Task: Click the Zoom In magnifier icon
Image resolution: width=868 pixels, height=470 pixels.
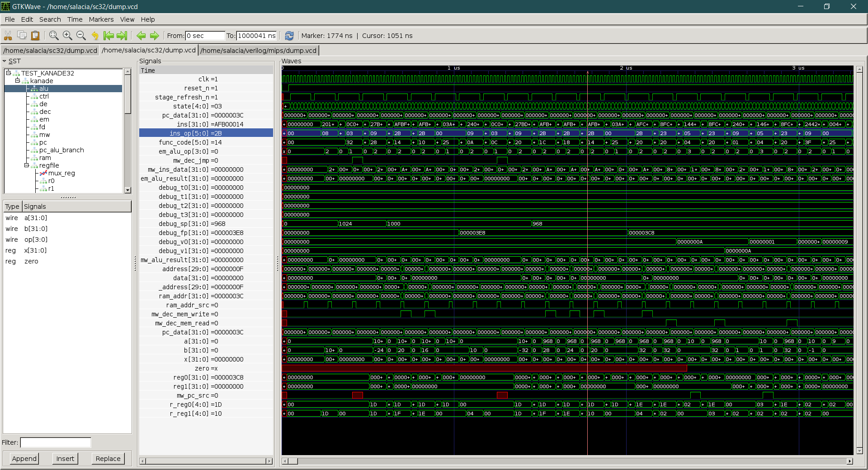Action: tap(67, 36)
